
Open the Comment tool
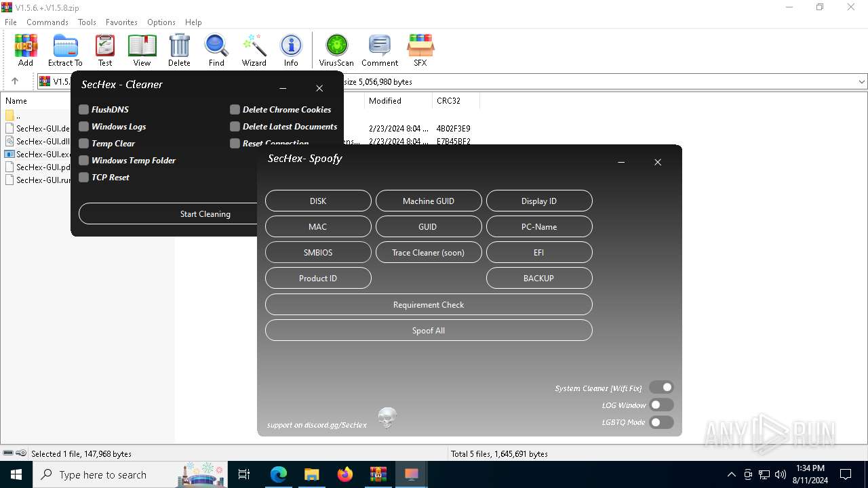380,50
